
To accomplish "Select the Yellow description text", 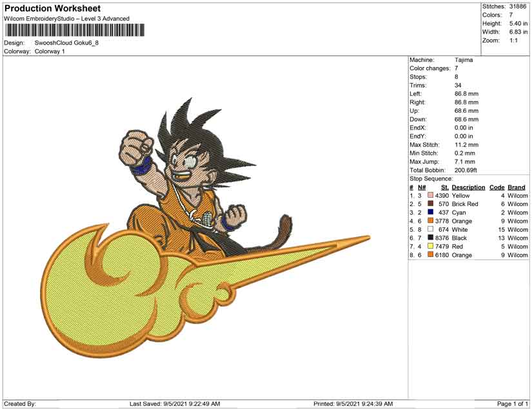I will pos(460,196).
